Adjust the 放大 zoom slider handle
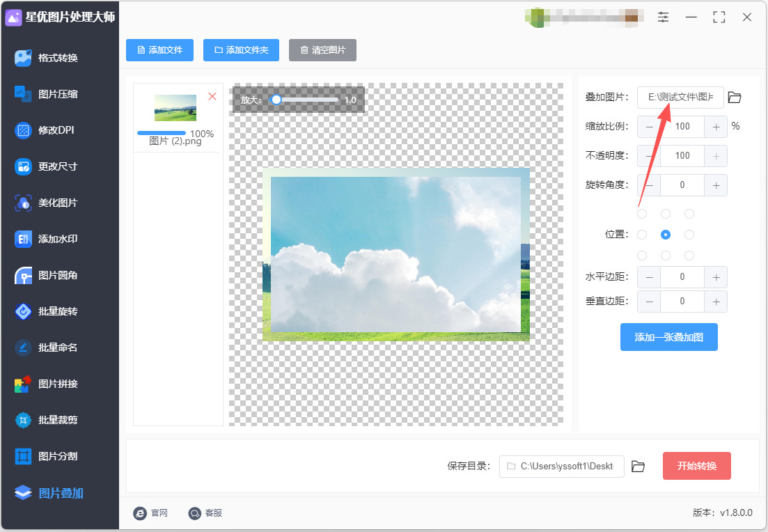Viewport: 768px width, 532px height. click(x=276, y=100)
